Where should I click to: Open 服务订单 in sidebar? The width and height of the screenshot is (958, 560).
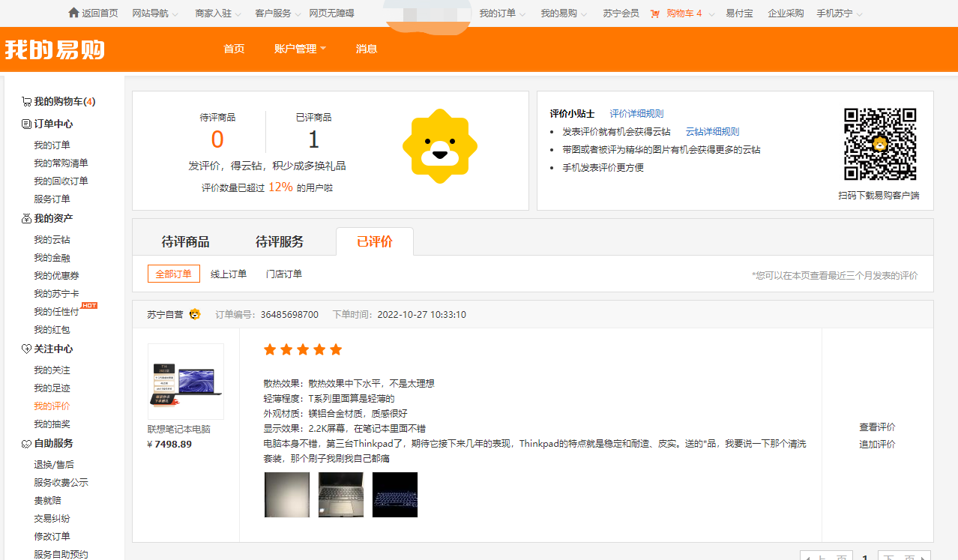52,199
